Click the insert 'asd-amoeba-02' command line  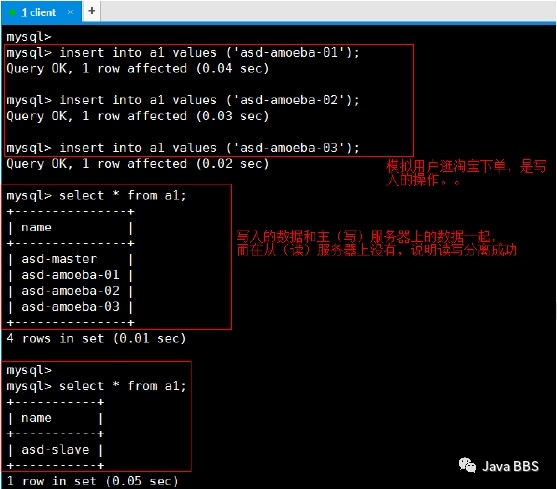(183, 100)
